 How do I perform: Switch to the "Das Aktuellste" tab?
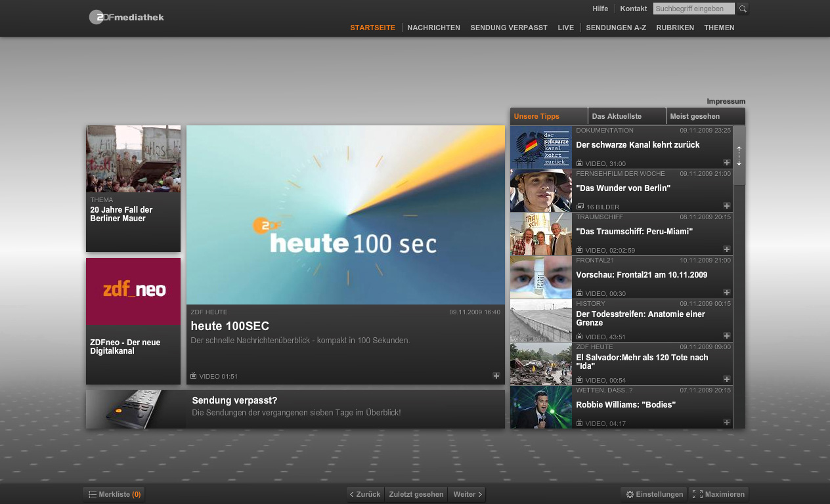(618, 116)
